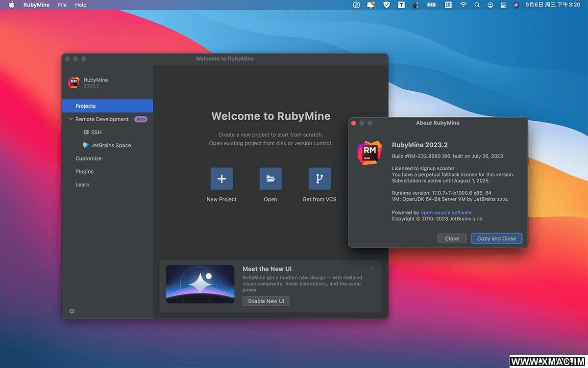Click the Remote Development label

click(x=102, y=119)
